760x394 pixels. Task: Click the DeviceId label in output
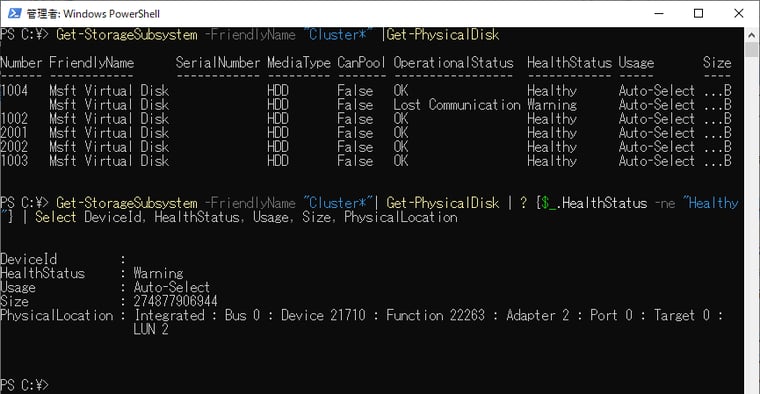[29, 259]
